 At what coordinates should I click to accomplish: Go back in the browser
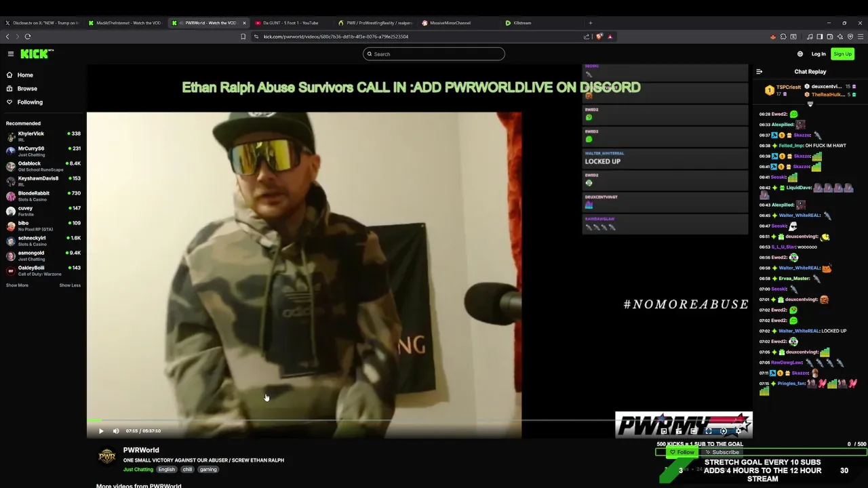pyautogui.click(x=7, y=37)
